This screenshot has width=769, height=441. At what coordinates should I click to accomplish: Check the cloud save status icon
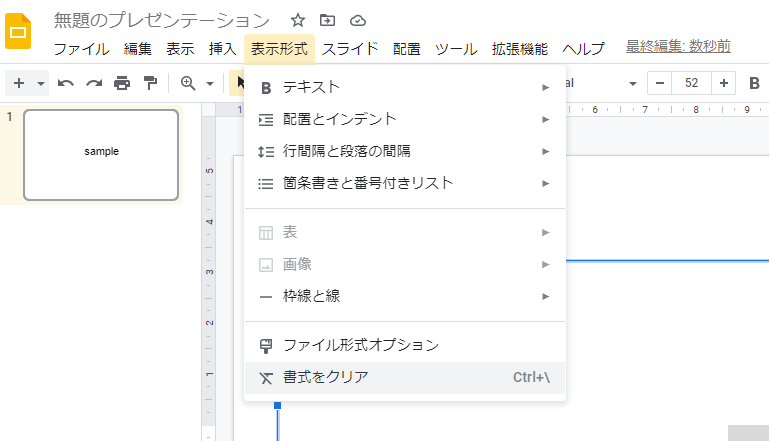coord(357,20)
